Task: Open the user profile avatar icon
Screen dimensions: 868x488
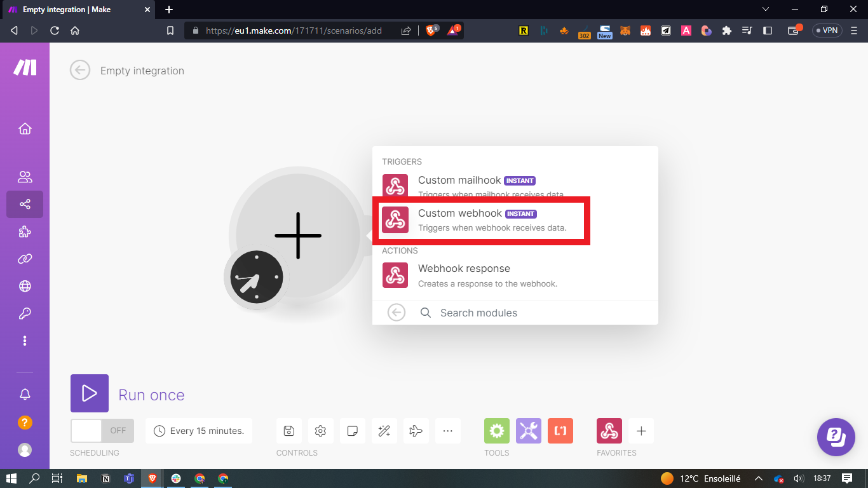Action: tap(25, 449)
